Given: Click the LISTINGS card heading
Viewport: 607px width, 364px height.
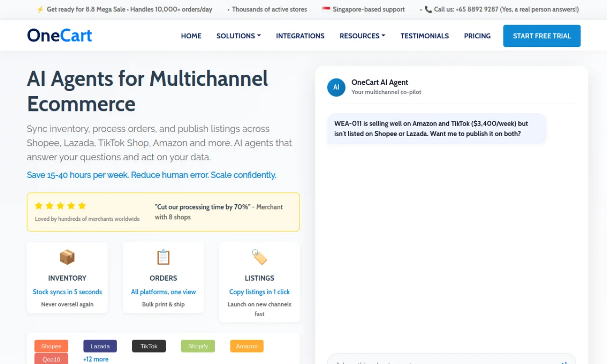Looking at the screenshot, I should (x=259, y=278).
